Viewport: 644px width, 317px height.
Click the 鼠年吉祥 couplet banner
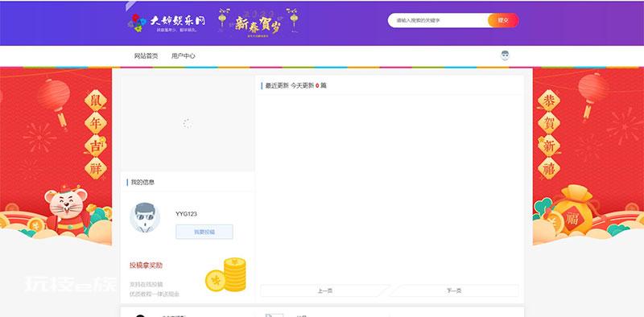coord(95,134)
